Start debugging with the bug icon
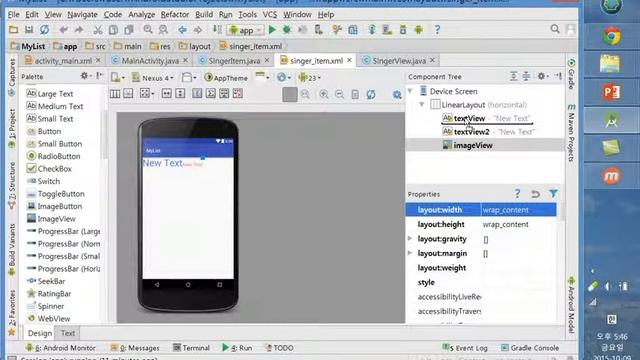This screenshot has height=360, width=640. [287, 29]
